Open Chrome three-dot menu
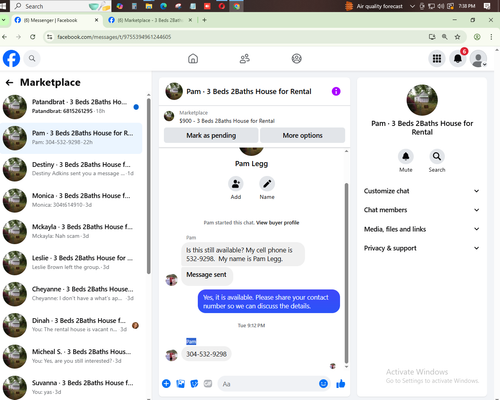This screenshot has height=400, width=500. pyautogui.click(x=491, y=37)
